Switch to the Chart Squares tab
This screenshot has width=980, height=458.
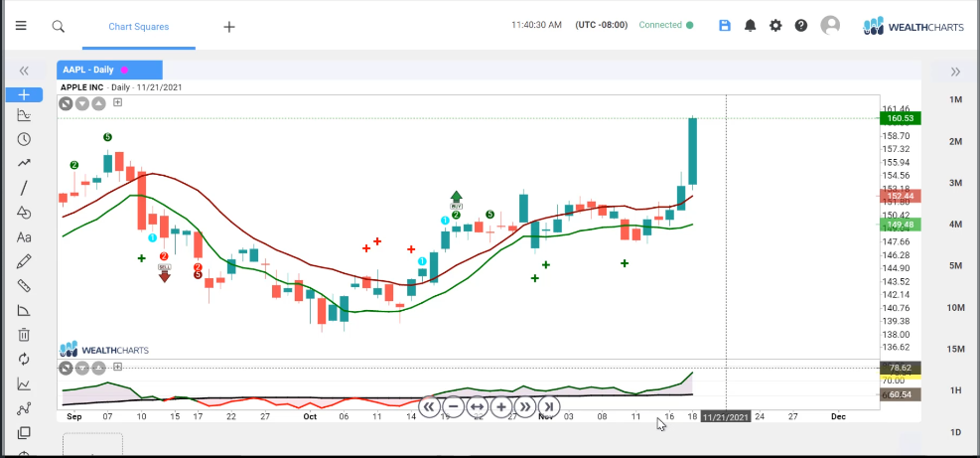tap(139, 26)
